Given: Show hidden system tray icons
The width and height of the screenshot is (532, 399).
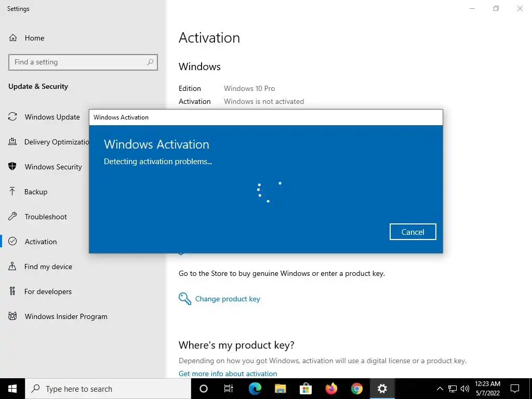Looking at the screenshot, I should tap(440, 389).
